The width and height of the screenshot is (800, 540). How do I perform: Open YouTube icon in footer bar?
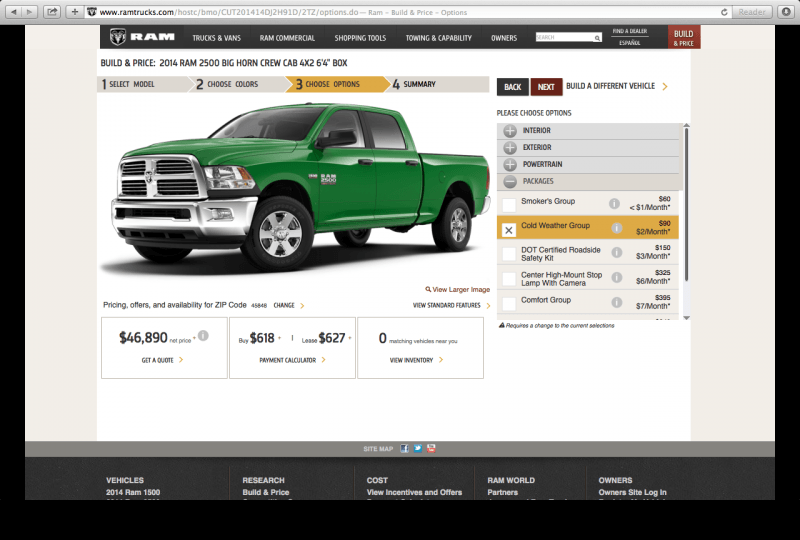(x=432, y=449)
